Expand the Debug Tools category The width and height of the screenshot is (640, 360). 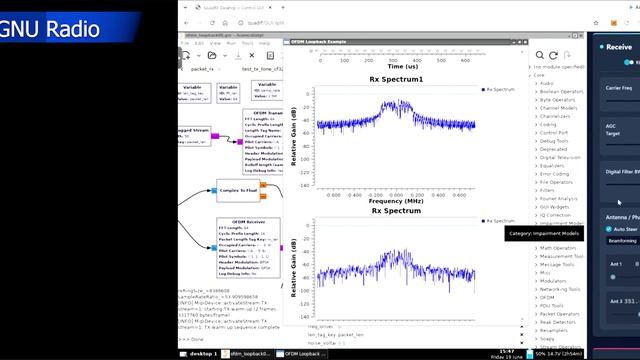coord(536,141)
